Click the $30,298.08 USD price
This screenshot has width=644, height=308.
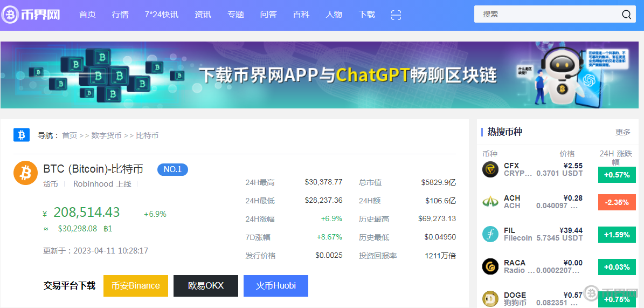pyautogui.click(x=78, y=229)
